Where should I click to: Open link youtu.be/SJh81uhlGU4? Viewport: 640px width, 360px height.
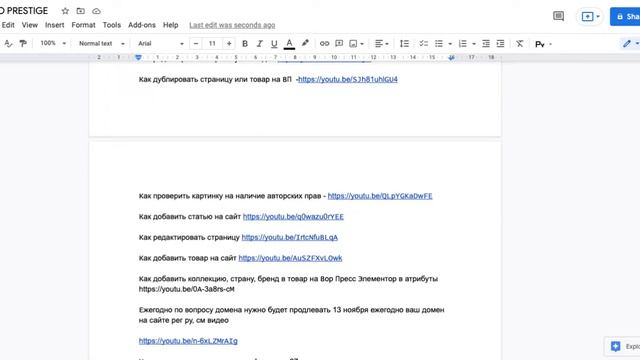[348, 79]
